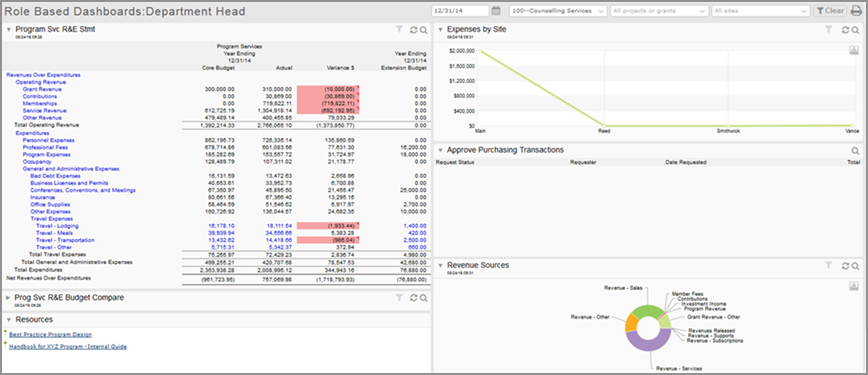868x375 pixels.
Task: Open the Occupancy row link
Action: pos(37,162)
